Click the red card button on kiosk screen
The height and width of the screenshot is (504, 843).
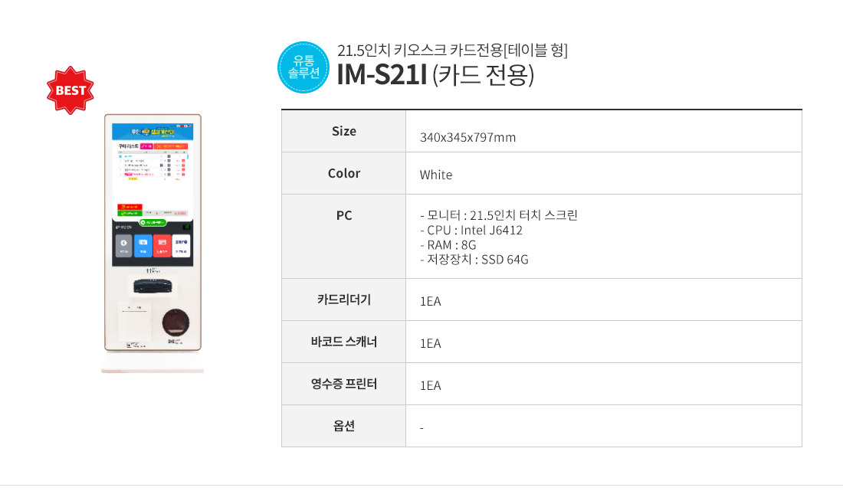point(162,246)
